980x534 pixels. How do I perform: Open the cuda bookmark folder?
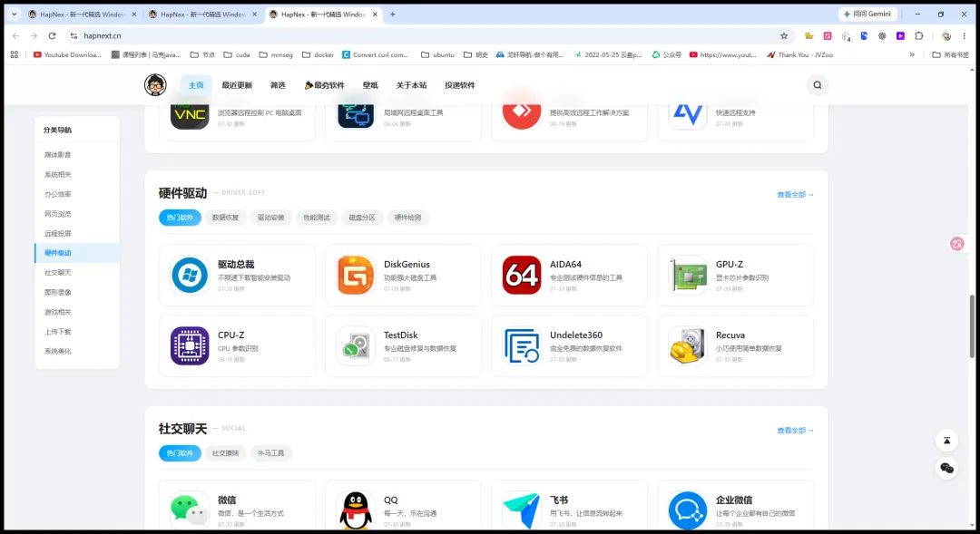(x=237, y=54)
